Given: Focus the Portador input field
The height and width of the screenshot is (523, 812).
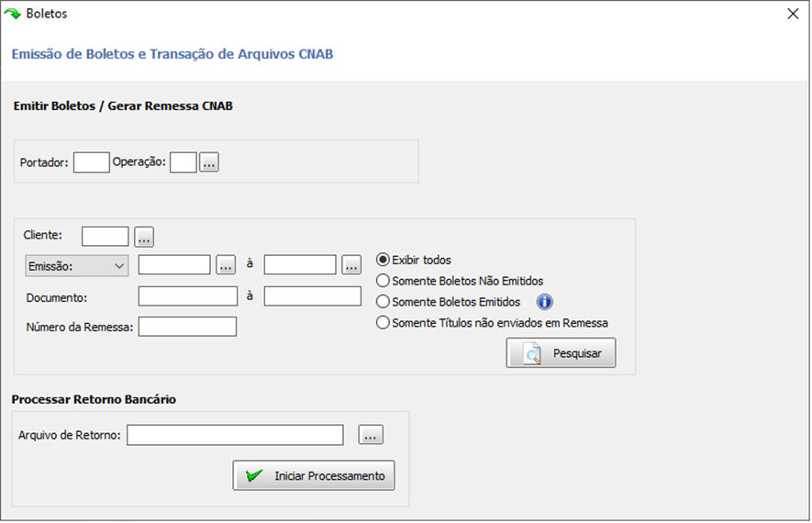Looking at the screenshot, I should [92, 162].
